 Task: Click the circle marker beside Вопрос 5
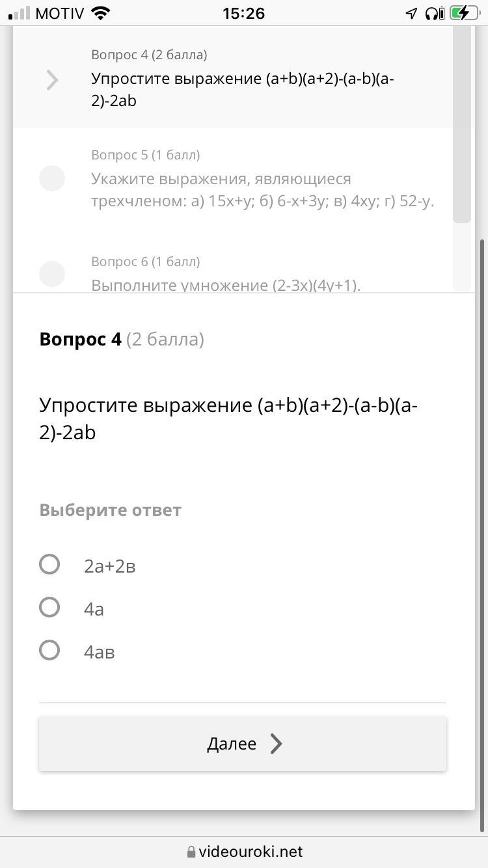[x=52, y=178]
